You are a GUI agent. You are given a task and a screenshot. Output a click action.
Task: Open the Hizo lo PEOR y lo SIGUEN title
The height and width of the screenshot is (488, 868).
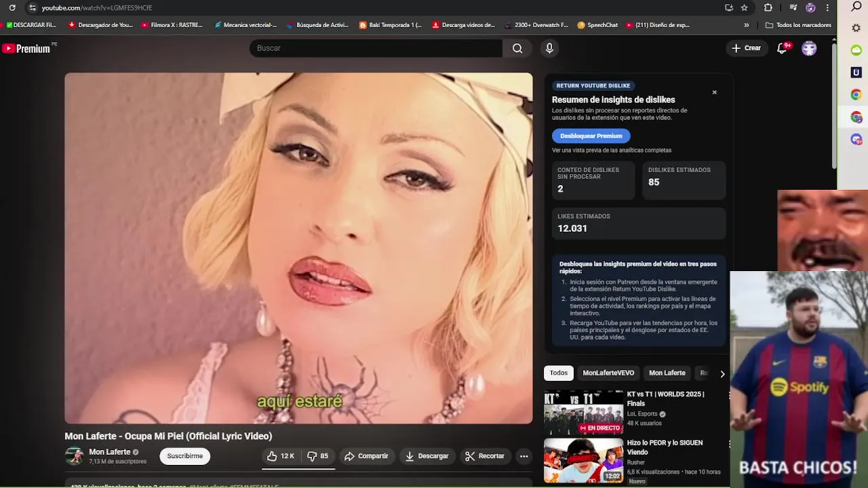pyautogui.click(x=665, y=447)
